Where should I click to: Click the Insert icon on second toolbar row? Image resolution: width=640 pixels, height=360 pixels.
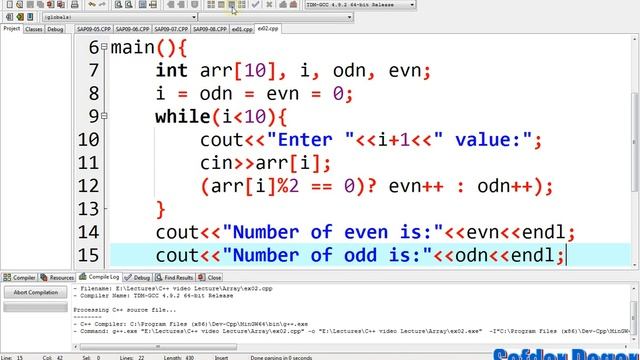(9, 17)
